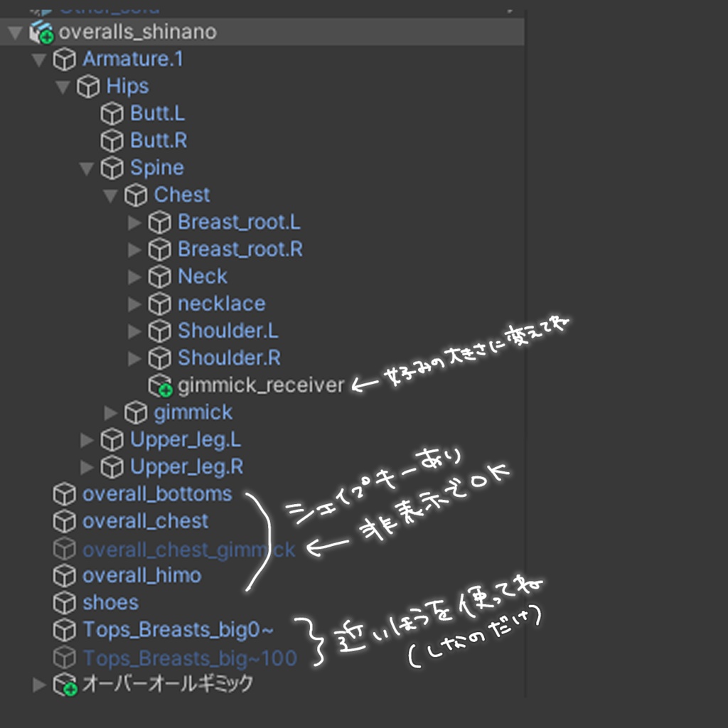The height and width of the screenshot is (728, 728).
Task: Click the overall_himo item
Action: point(144,575)
